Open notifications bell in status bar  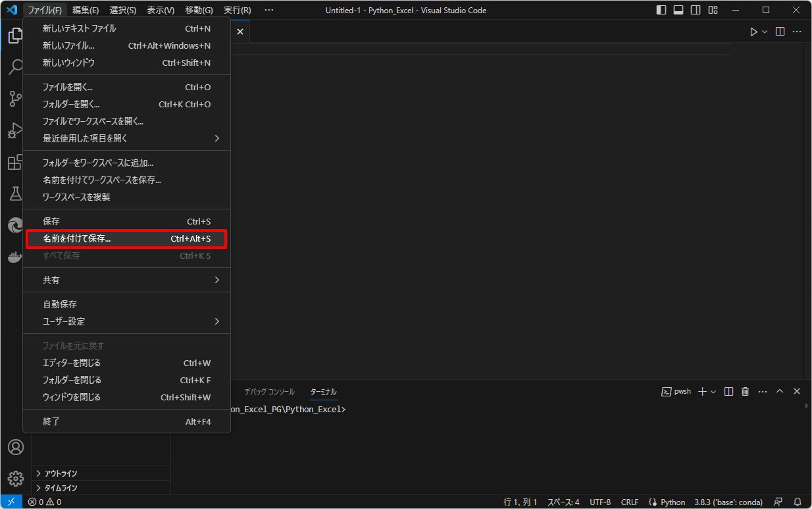point(798,502)
